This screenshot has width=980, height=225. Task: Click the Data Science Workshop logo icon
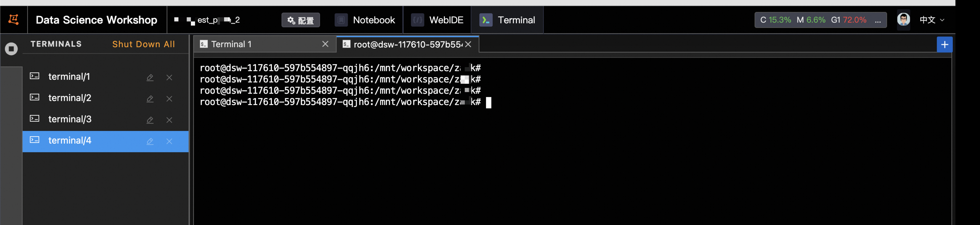[14, 19]
